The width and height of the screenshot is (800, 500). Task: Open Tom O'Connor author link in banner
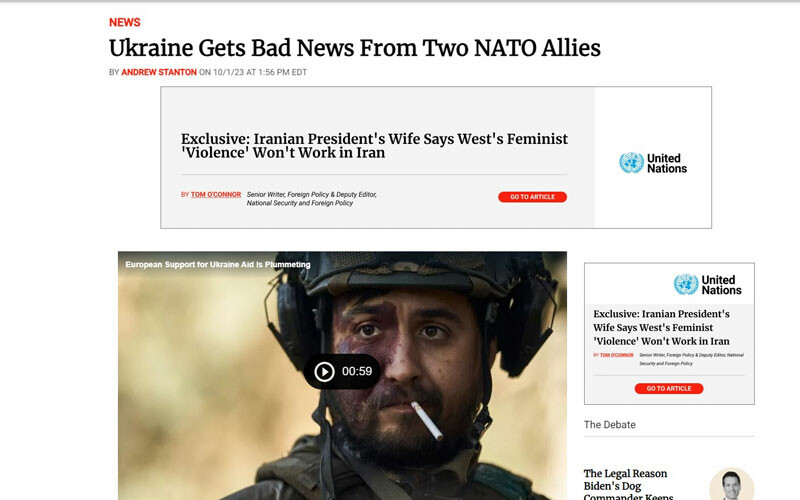point(216,194)
